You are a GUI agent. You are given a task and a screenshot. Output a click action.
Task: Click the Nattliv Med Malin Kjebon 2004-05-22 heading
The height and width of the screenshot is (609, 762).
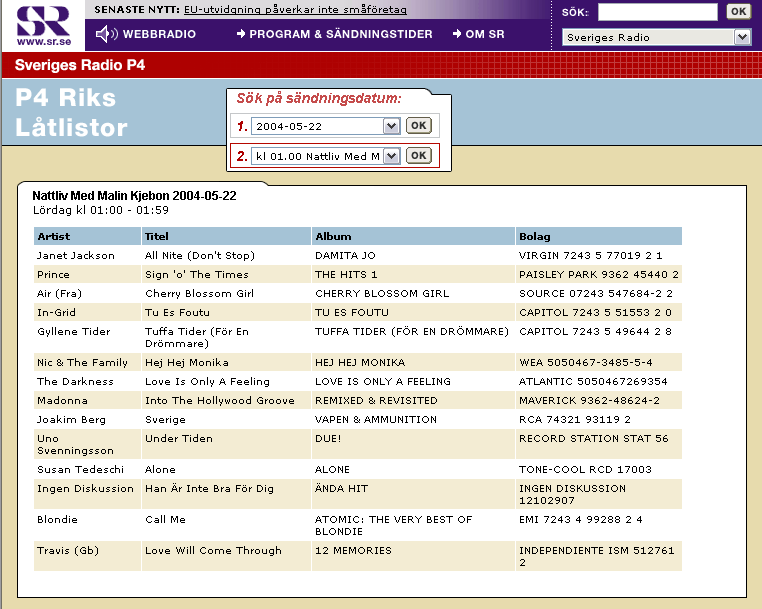pos(134,196)
